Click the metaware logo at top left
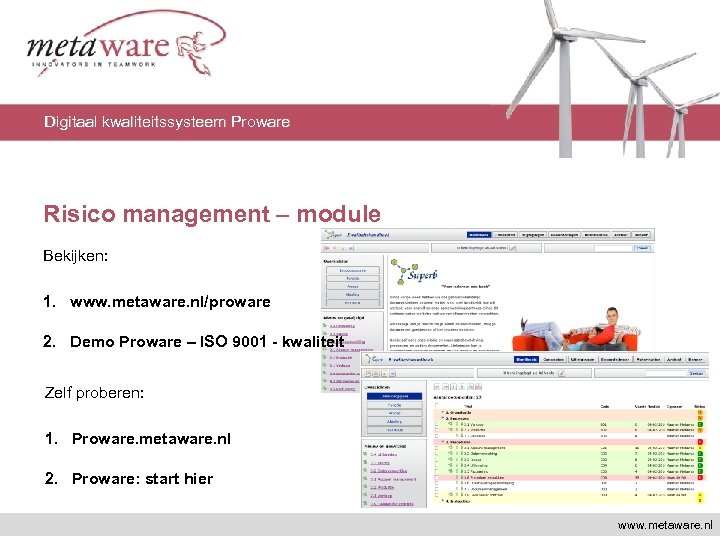Viewport: 720px width, 540px height. coord(126,44)
